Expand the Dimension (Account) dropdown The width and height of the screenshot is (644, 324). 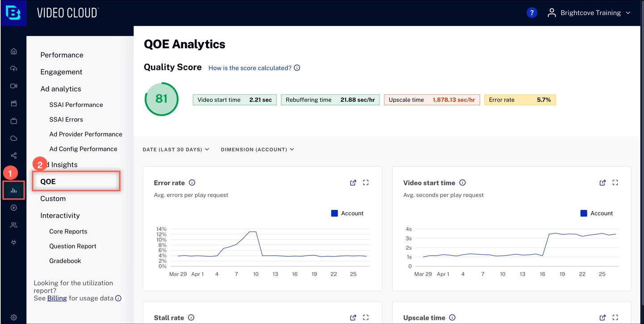point(257,150)
